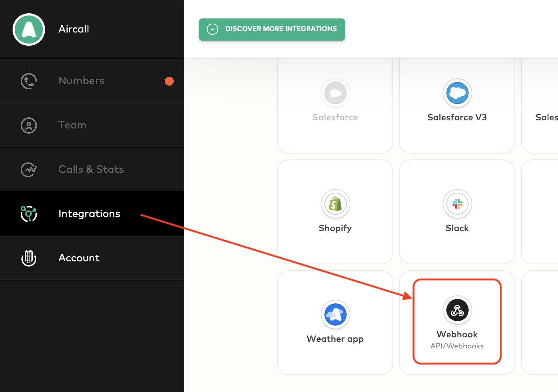This screenshot has width=558, height=392.
Task: Select the Shopify integration card
Action: tap(335, 212)
